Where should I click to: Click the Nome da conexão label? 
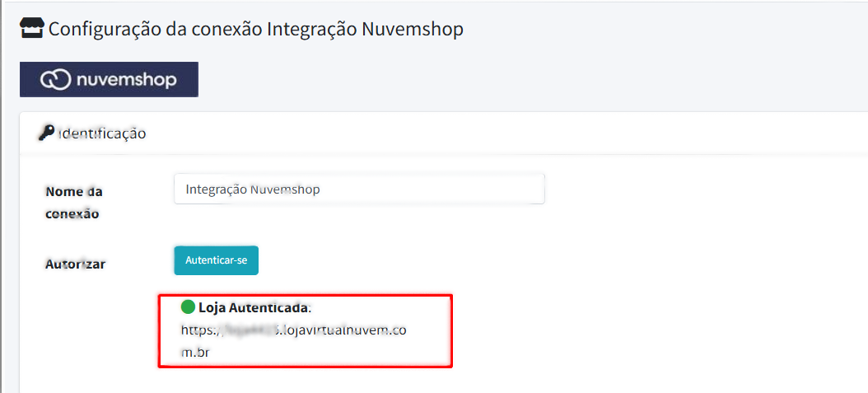(73, 202)
